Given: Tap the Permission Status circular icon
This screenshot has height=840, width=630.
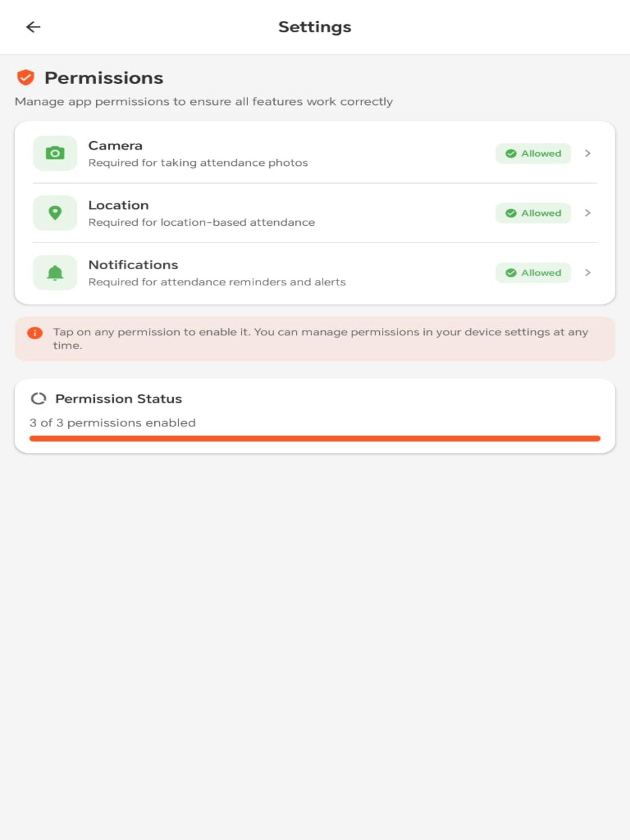Looking at the screenshot, I should click(x=38, y=399).
